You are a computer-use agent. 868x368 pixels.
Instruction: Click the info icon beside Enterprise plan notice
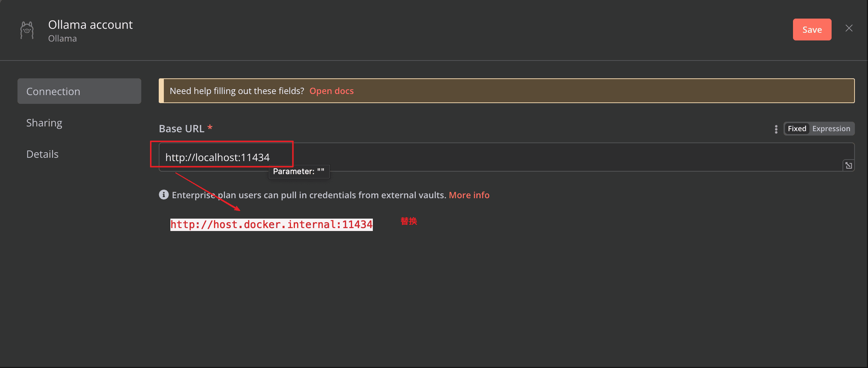[163, 195]
